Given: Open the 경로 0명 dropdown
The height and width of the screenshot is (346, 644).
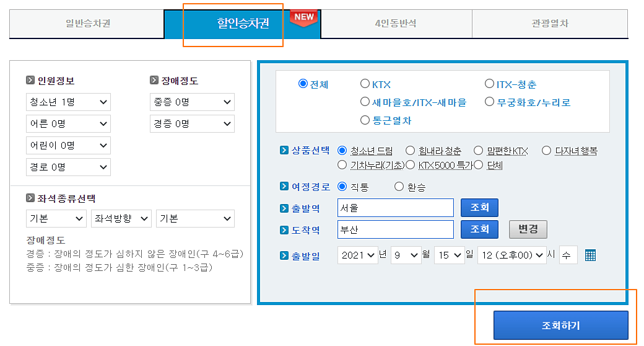Looking at the screenshot, I should (x=68, y=167).
